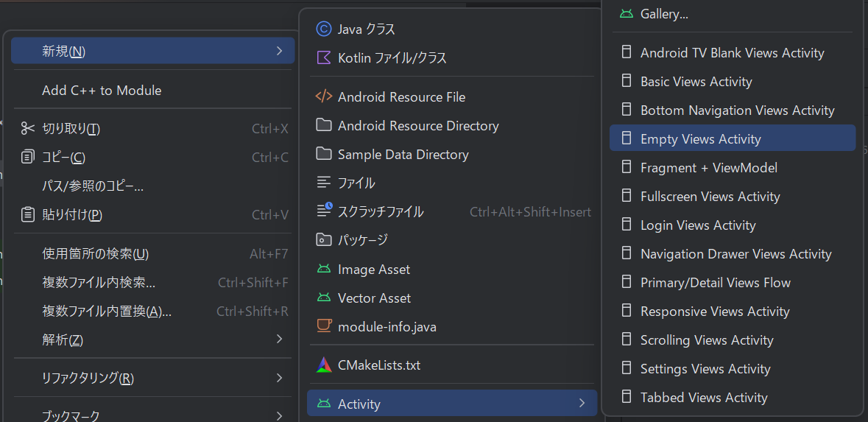Click the scissors cut icon

tap(28, 129)
